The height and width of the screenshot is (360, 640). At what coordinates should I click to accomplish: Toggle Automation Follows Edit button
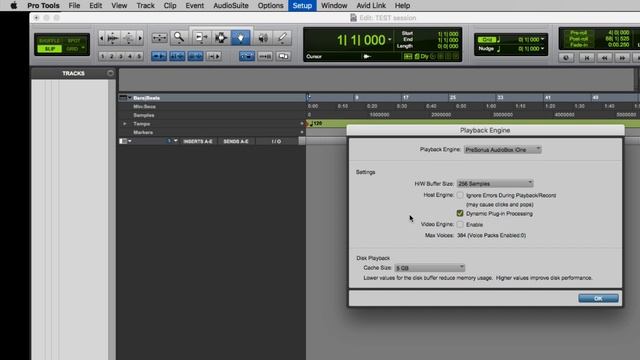pos(265,56)
